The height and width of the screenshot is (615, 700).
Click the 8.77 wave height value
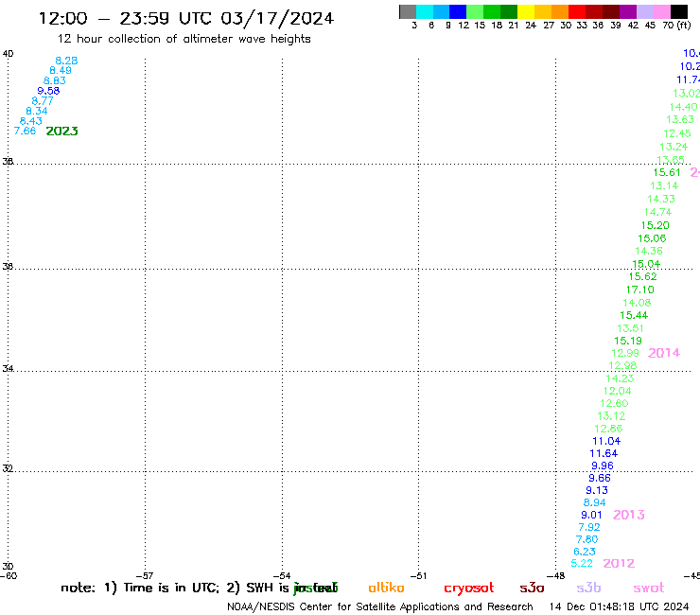click(43, 100)
